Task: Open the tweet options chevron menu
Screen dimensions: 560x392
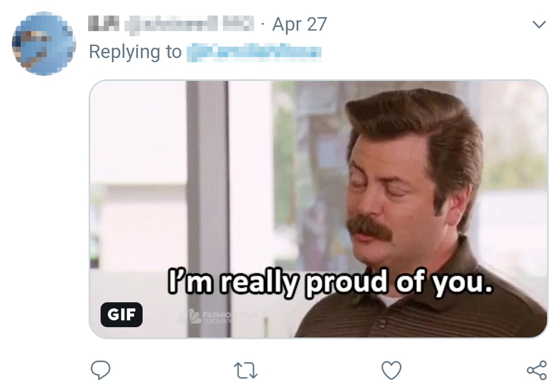Action: pyautogui.click(x=539, y=24)
